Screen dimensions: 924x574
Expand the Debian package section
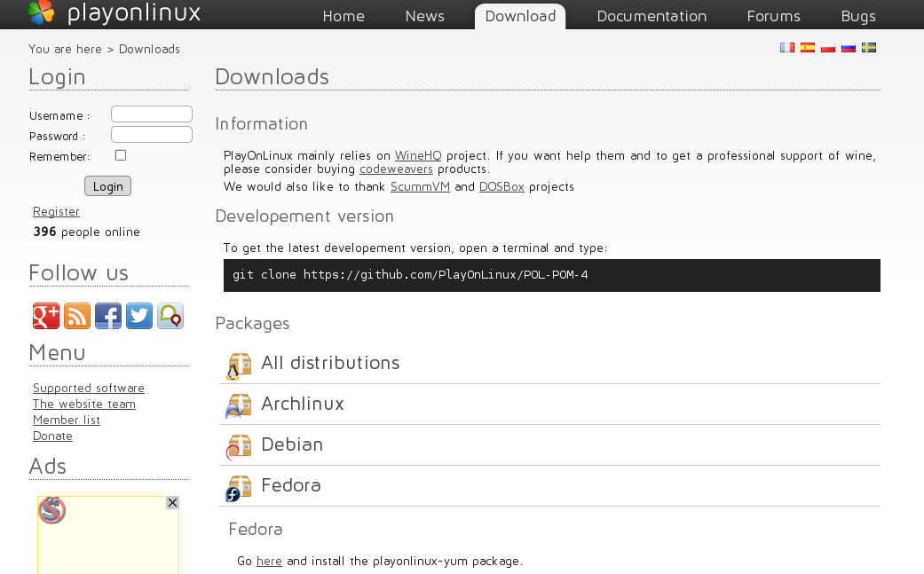[292, 444]
